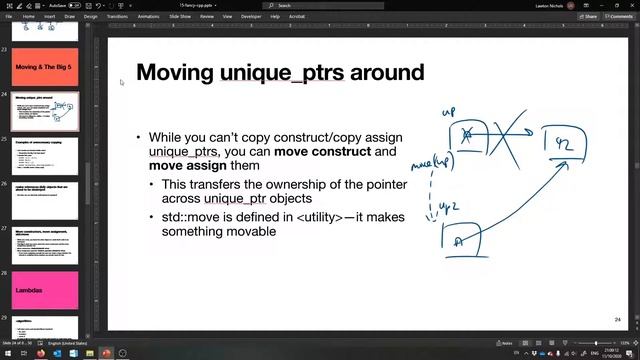Select the pink 'Lambdas' slide thumbnail

pos(45,290)
